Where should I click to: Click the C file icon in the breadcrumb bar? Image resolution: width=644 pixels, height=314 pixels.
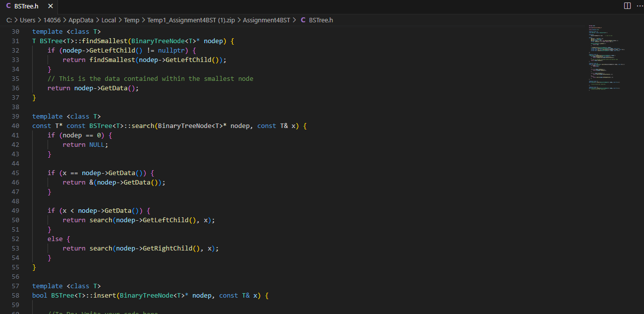tap(303, 20)
